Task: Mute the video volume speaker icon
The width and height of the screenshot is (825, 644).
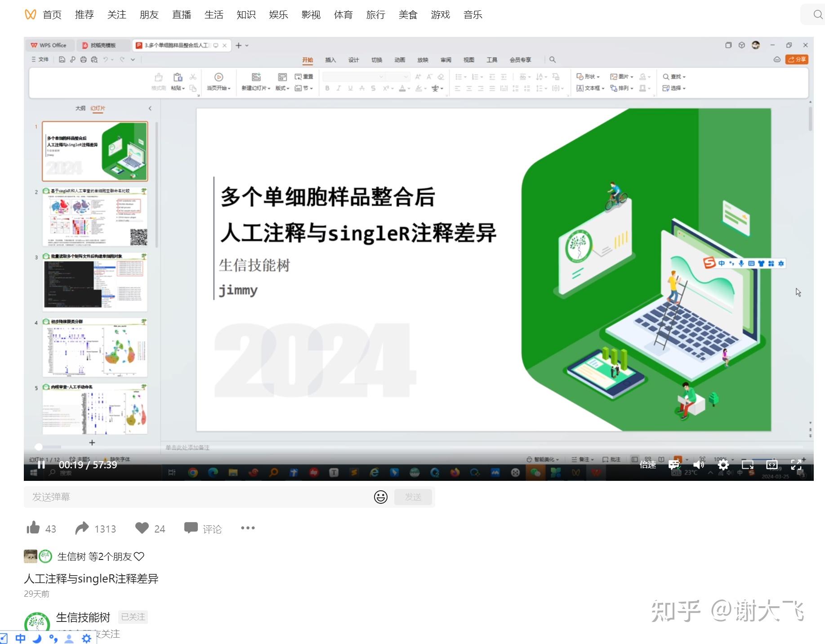Action: click(698, 465)
